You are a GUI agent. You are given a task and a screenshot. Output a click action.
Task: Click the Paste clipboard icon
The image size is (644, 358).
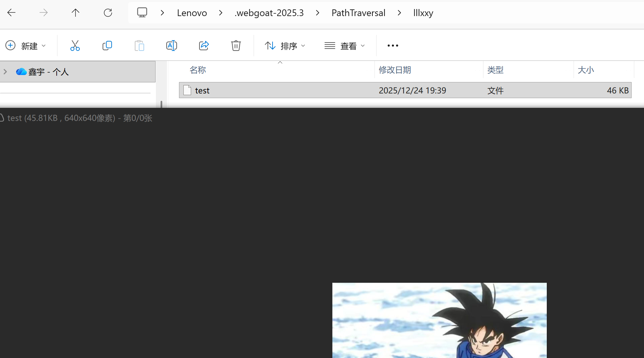coord(139,46)
